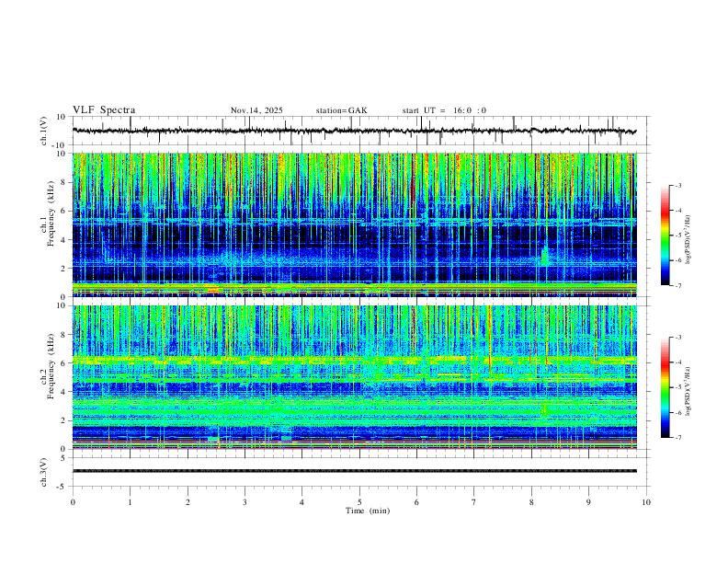Viewport: 728px width, 563px height.
Task: Click the "station=GAK" label
Action: coord(341,110)
